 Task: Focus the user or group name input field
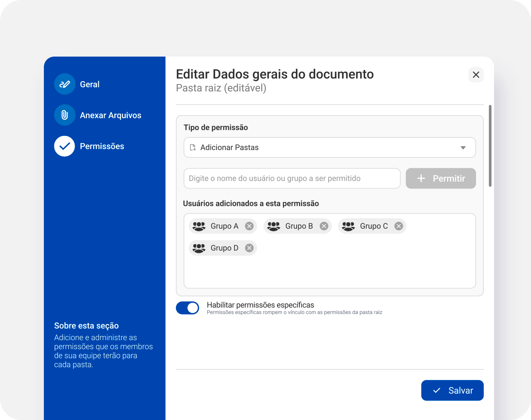pos(292,178)
